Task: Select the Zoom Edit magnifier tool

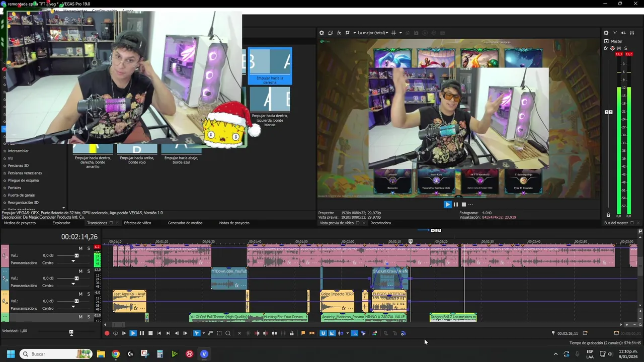Action: [x=228, y=333]
